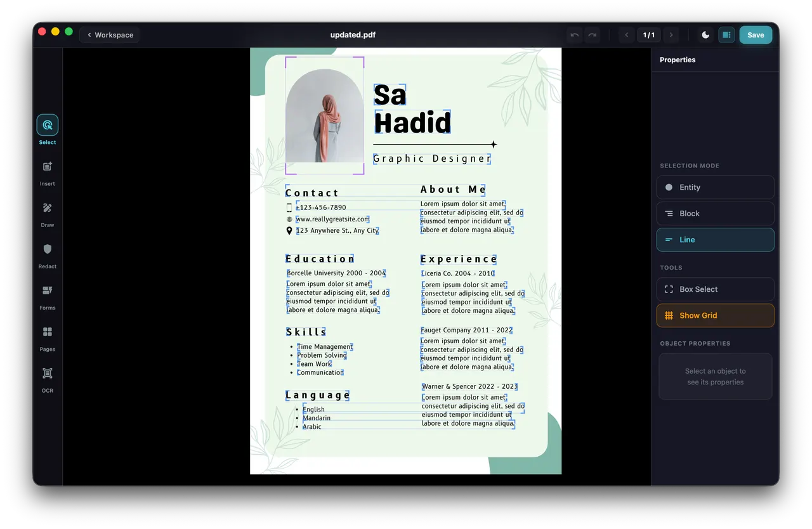Go to the next page
Image resolution: width=812 pixels, height=529 pixels.
point(671,35)
